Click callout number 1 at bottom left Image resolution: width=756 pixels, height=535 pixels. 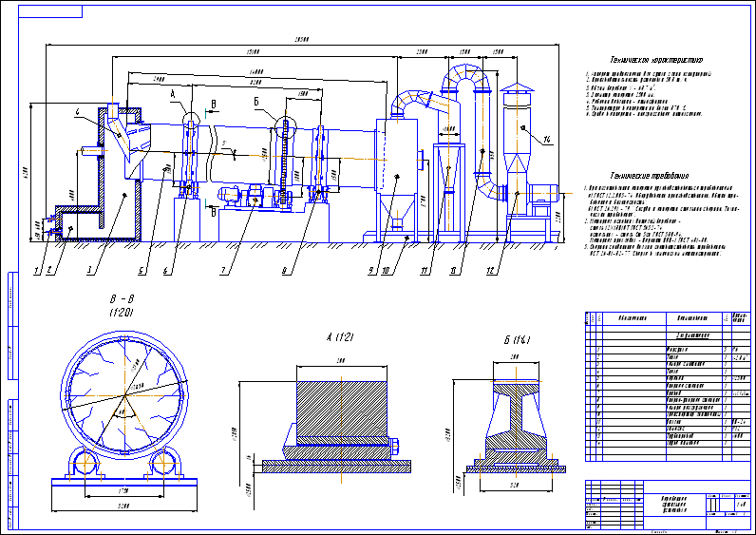pos(36,271)
